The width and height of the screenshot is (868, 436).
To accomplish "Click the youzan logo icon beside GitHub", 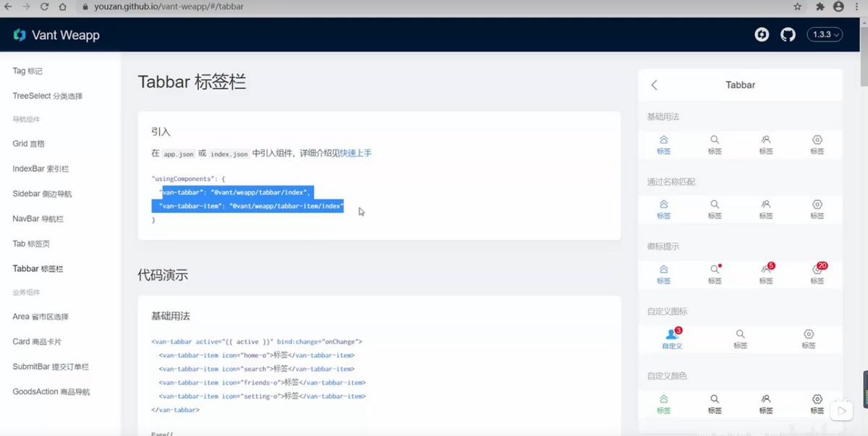I will pyautogui.click(x=761, y=33).
